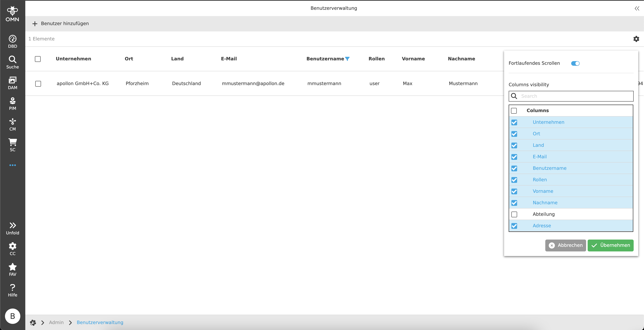The height and width of the screenshot is (330, 644).
Task: Click Admin in the breadcrumb
Action: pyautogui.click(x=56, y=322)
